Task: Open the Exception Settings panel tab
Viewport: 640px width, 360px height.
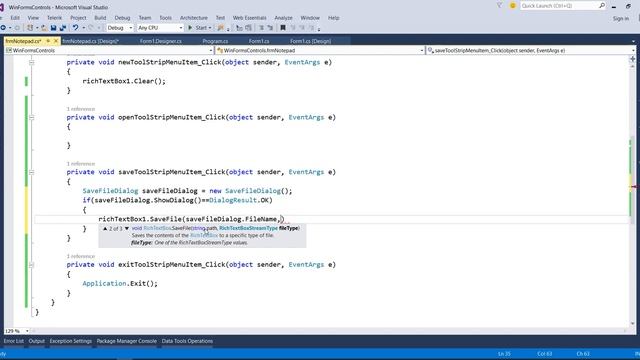Action: coord(71,341)
